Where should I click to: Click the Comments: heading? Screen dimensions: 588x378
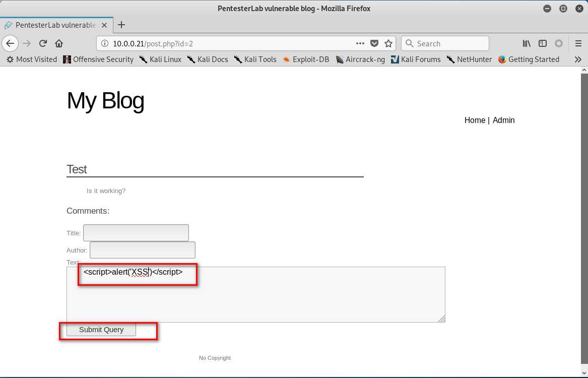pos(88,211)
